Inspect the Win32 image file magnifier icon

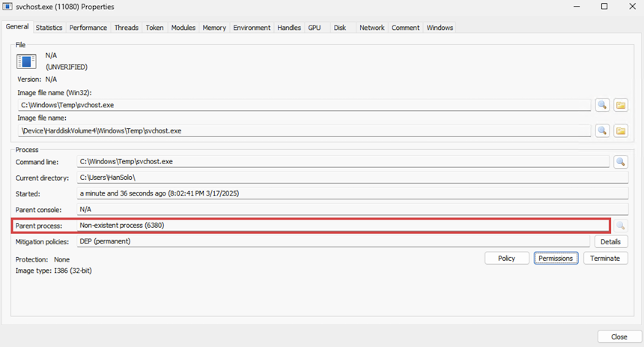pos(602,105)
